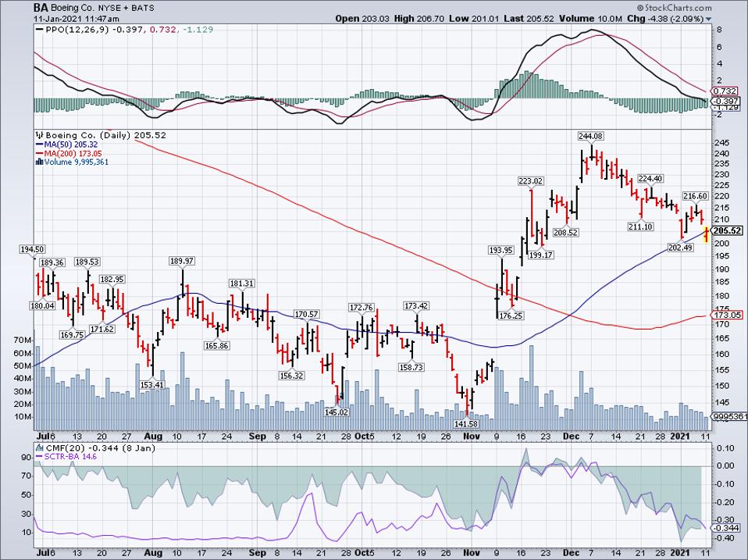748x560 pixels.
Task: Click the Low 201.01 value
Action: click(474, 19)
